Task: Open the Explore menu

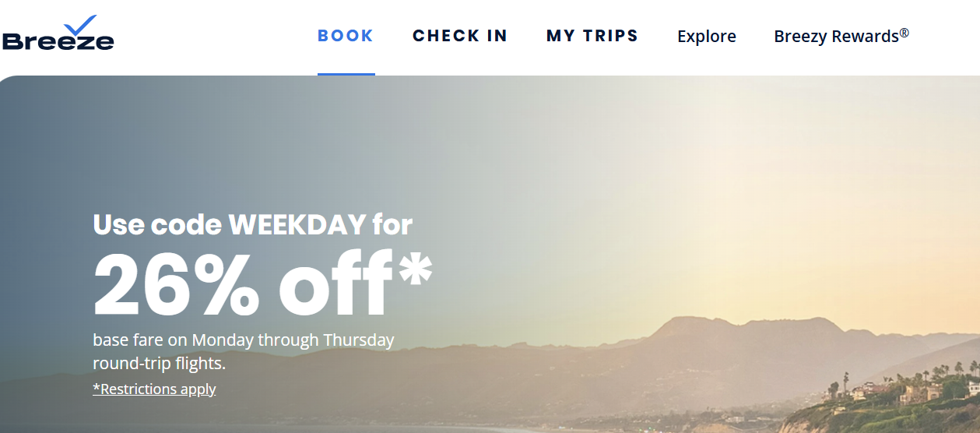Action: coord(707,37)
